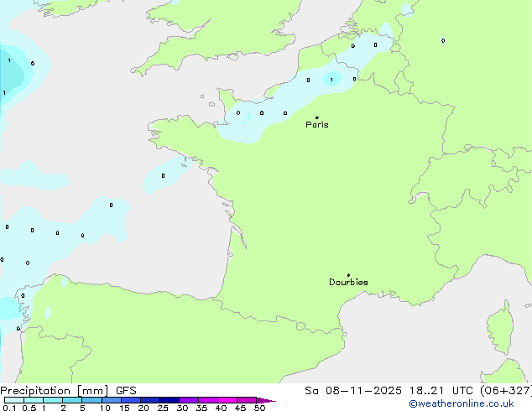Pick the 1–2 mm cyan legend swatch

53,400
